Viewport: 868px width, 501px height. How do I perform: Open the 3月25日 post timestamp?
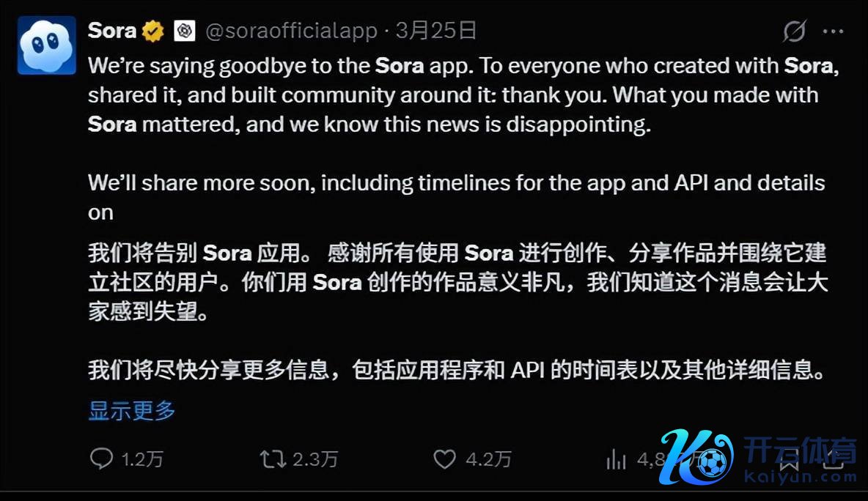coord(436,31)
